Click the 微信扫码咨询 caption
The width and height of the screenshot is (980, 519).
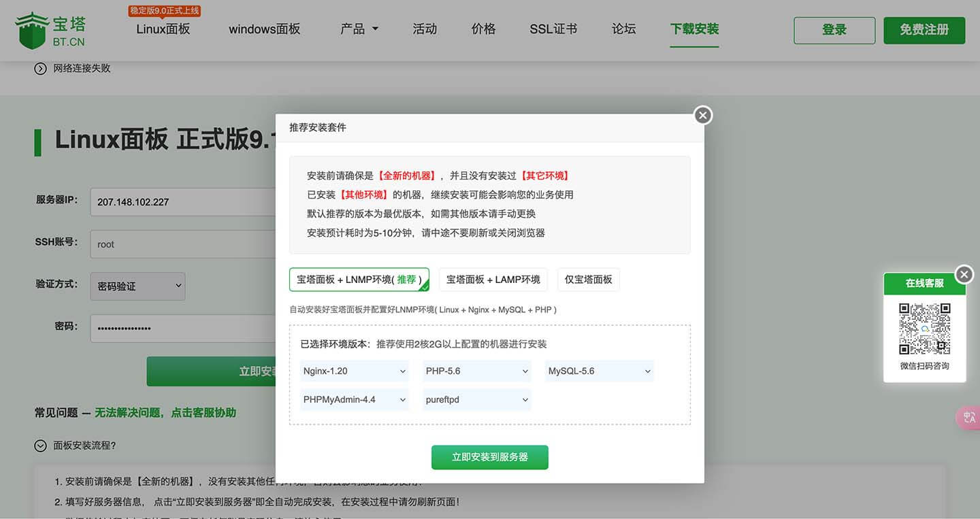click(924, 366)
